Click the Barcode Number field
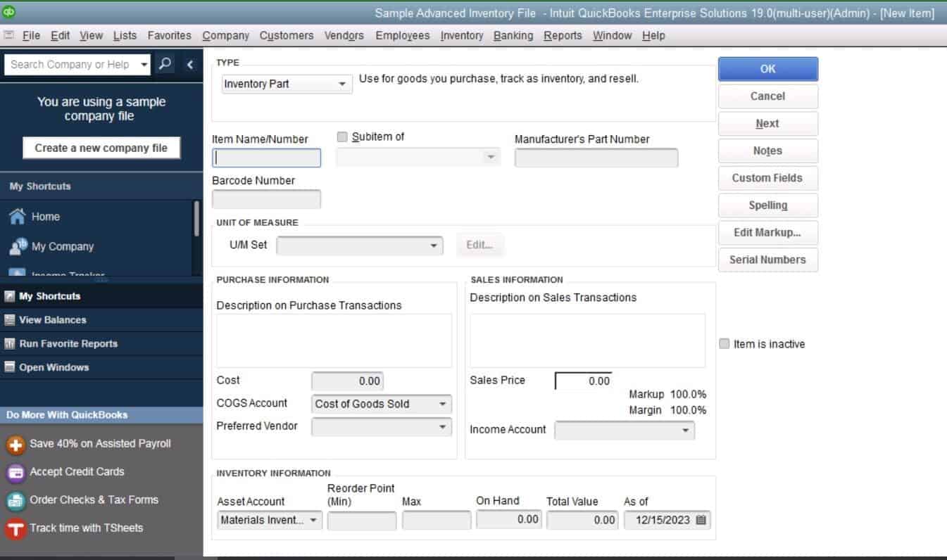Screen dimensions: 947x560 click(267, 199)
